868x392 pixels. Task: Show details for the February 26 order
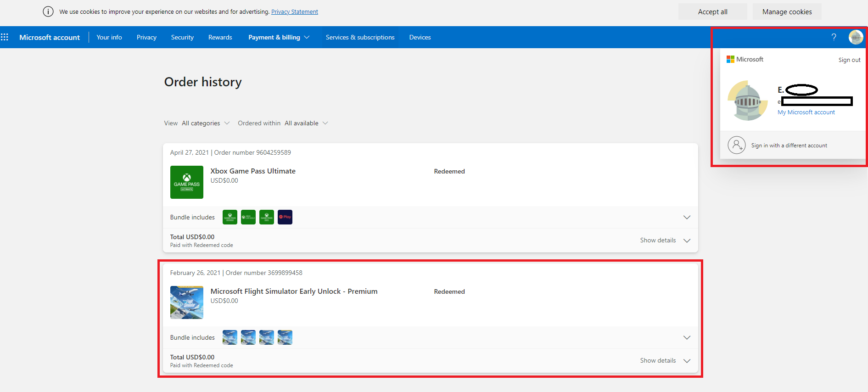[665, 360]
